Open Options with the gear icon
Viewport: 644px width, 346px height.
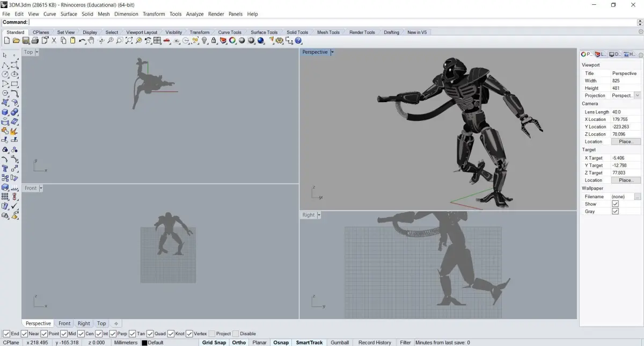click(280, 40)
